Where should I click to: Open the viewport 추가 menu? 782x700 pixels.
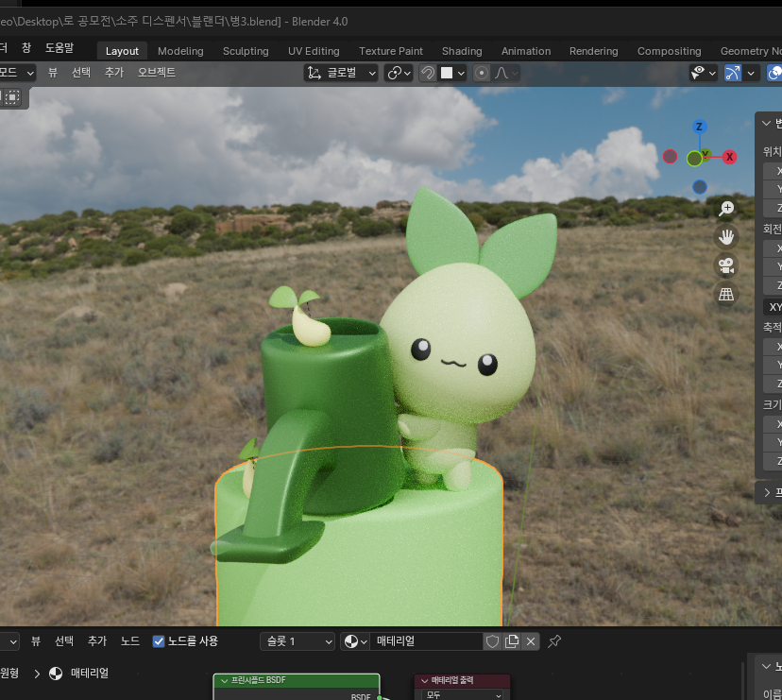click(x=114, y=73)
